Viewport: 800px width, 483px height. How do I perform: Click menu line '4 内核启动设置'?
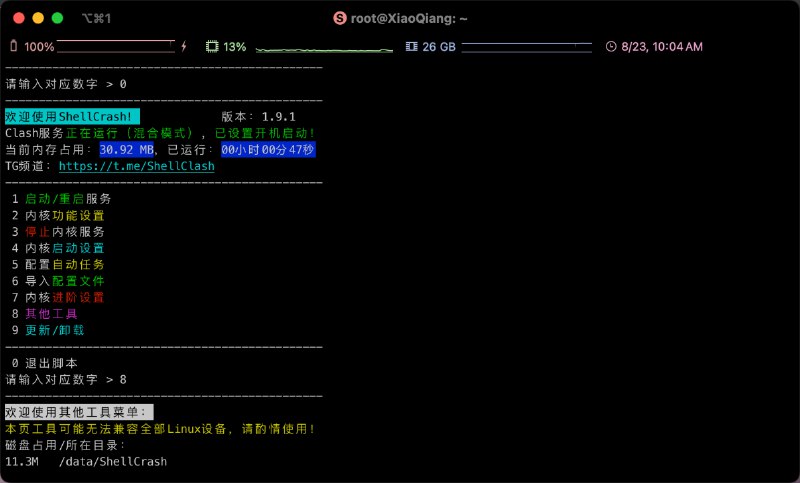(x=58, y=248)
